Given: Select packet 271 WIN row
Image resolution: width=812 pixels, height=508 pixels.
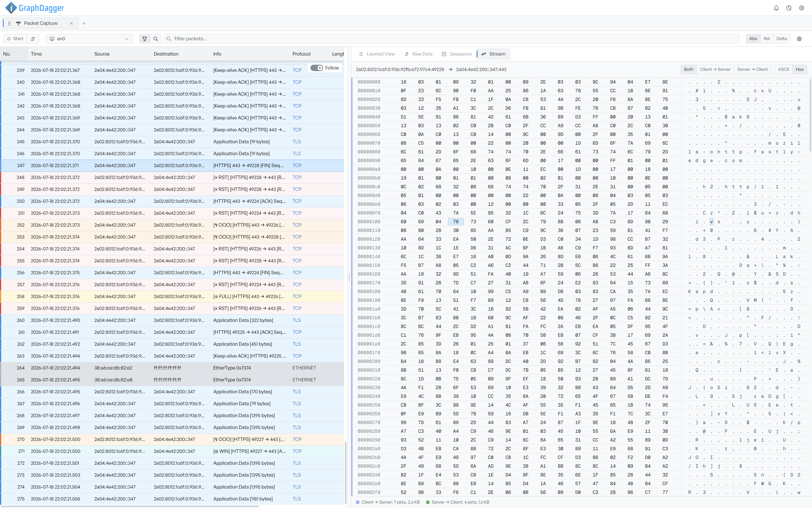Looking at the screenshot, I should (x=172, y=451).
